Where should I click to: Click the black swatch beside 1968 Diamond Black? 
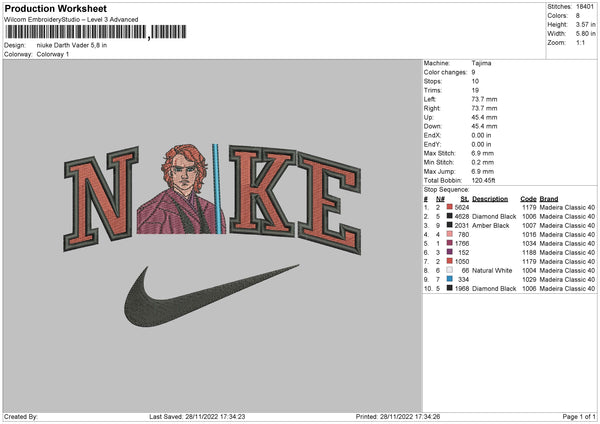[450, 288]
